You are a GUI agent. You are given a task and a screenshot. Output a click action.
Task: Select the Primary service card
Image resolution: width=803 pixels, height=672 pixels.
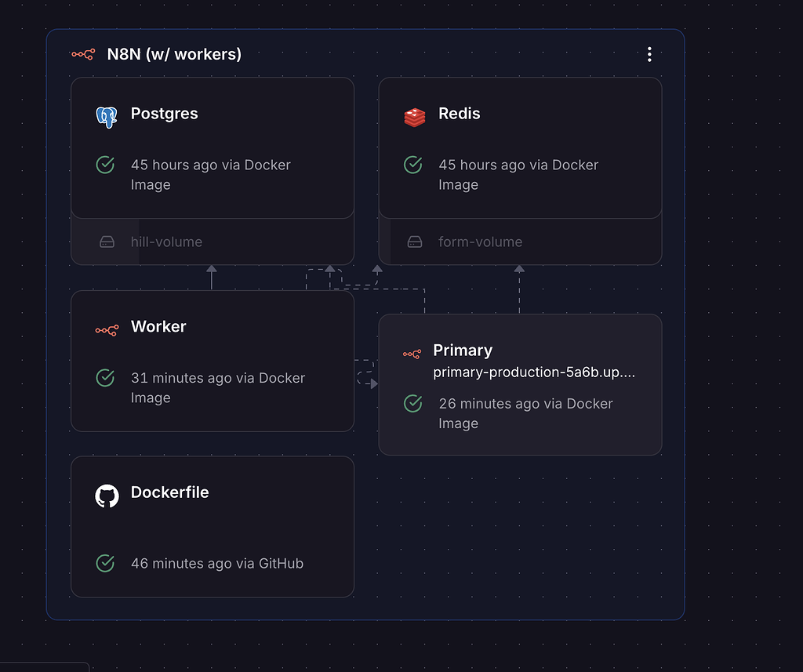520,384
